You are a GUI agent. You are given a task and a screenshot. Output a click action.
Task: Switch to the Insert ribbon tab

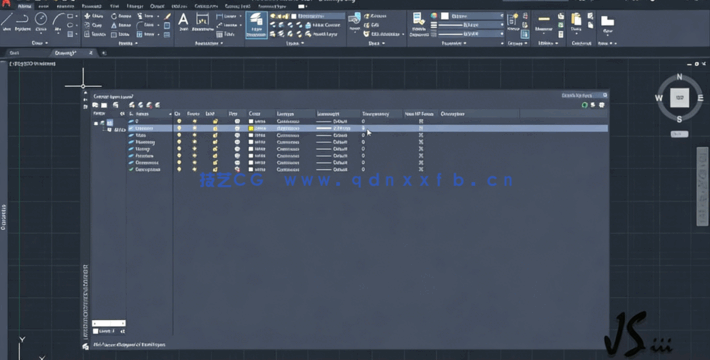click(x=44, y=6)
